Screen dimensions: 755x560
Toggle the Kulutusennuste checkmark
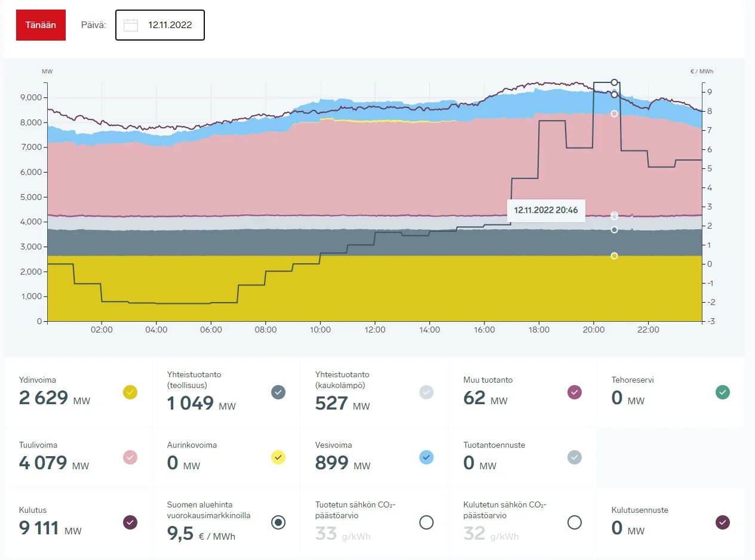[723, 522]
